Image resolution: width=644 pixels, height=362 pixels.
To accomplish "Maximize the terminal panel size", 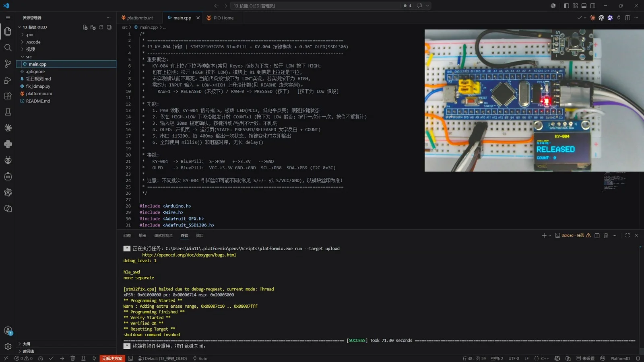I will (627, 236).
